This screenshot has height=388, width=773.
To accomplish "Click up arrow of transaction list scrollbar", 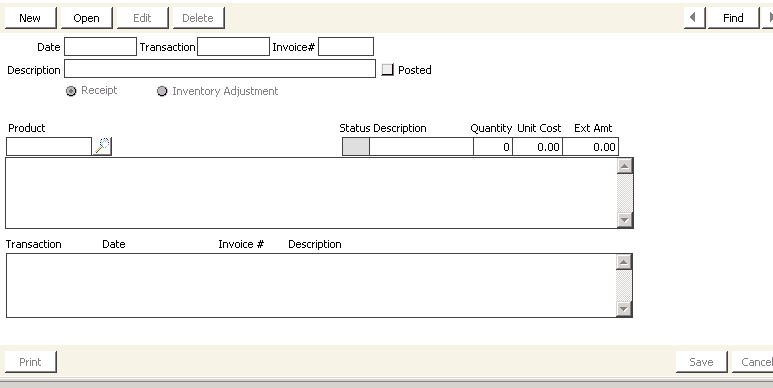I will click(x=624, y=262).
